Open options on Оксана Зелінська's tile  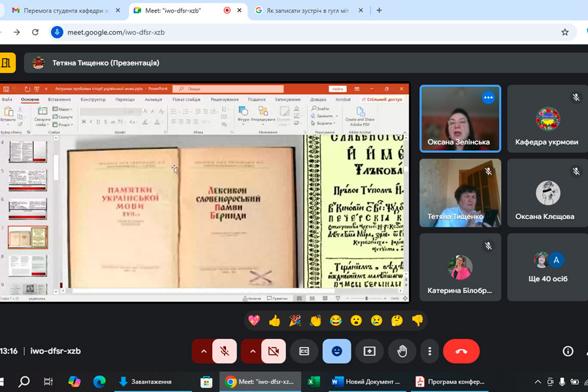488,98
